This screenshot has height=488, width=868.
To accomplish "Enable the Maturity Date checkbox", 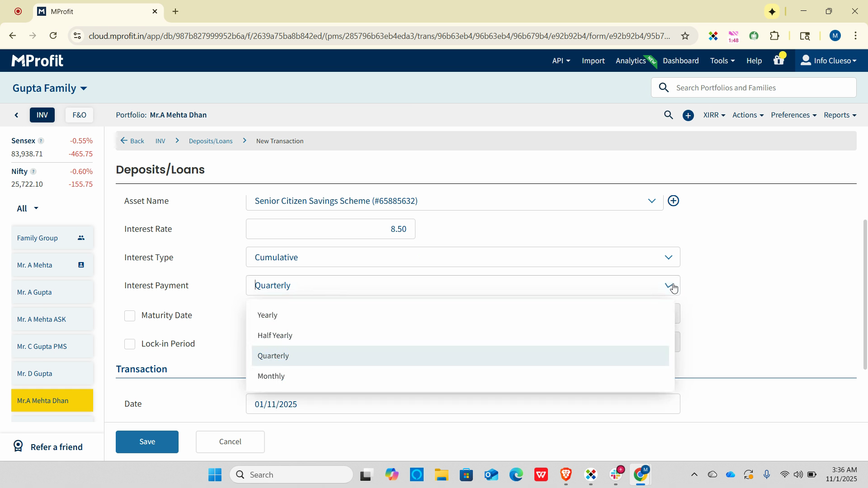I will tap(130, 316).
